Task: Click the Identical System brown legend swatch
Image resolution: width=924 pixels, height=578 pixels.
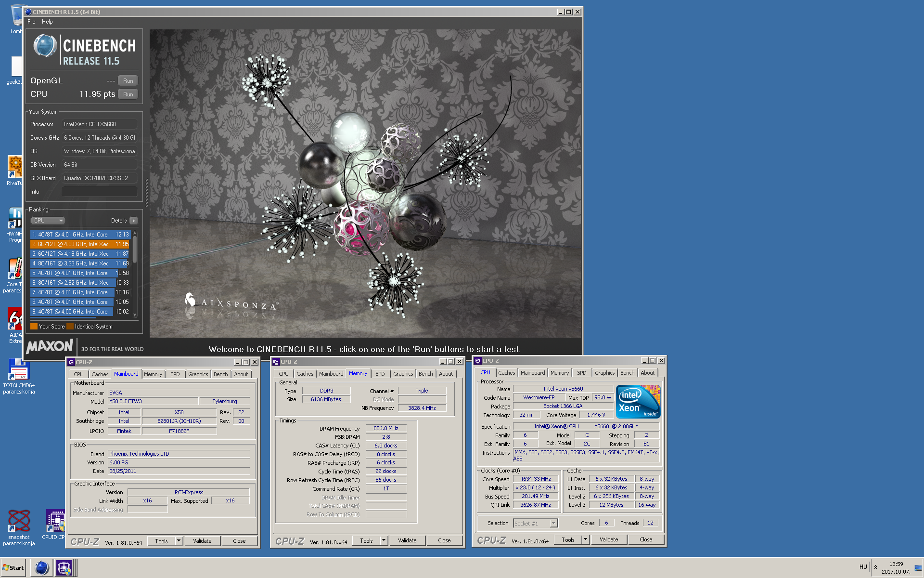Action: (70, 327)
